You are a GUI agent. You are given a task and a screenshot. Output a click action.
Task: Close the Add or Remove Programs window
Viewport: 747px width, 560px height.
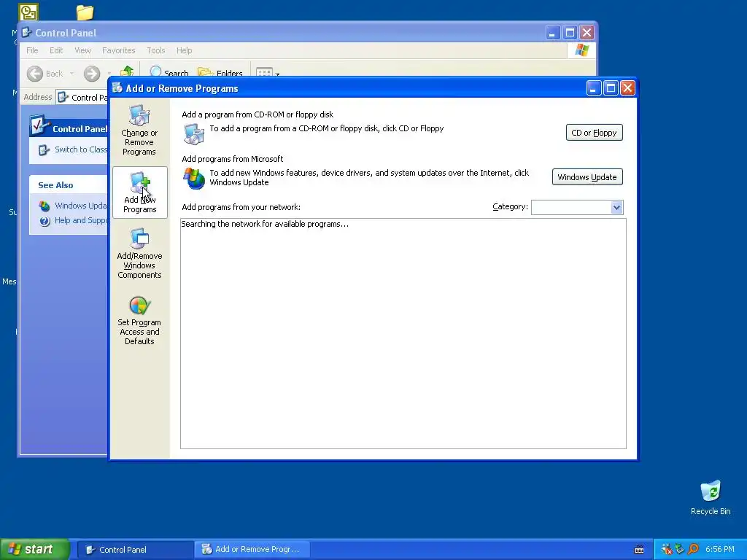[x=628, y=88]
